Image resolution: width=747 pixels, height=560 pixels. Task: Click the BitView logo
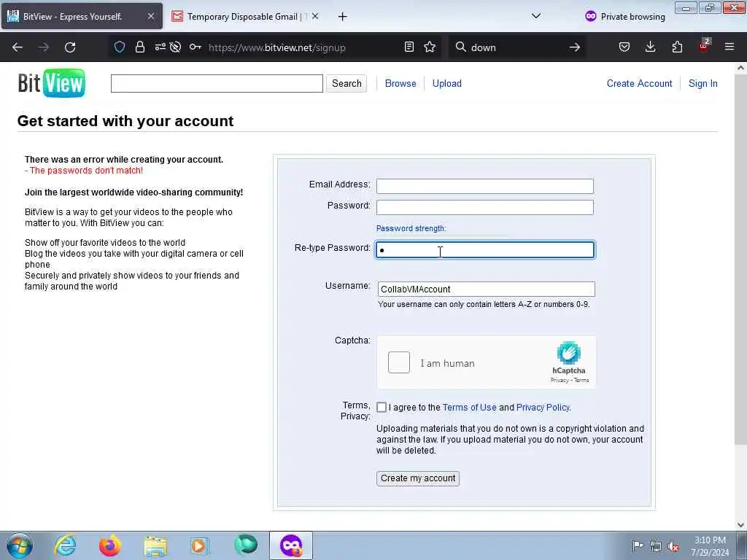tap(52, 83)
